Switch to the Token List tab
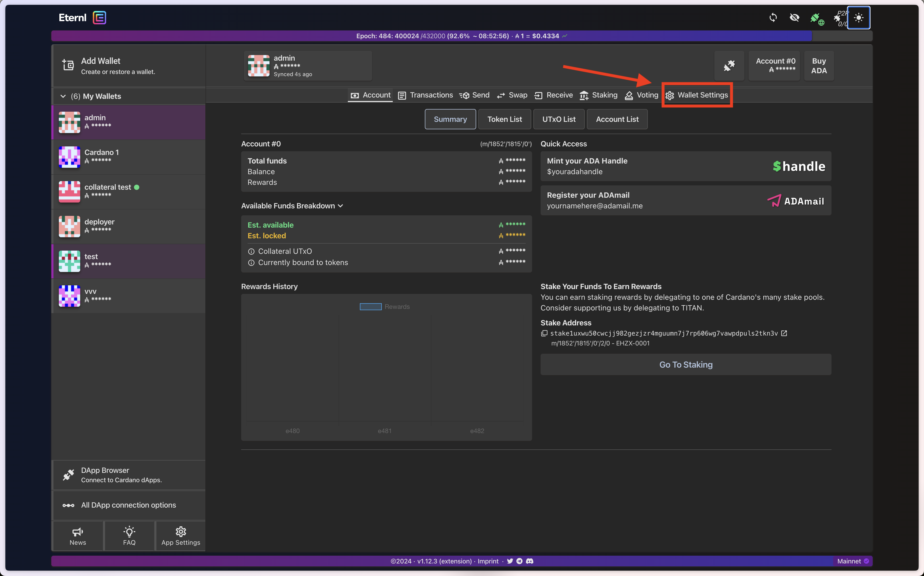This screenshot has width=924, height=576. tap(504, 119)
